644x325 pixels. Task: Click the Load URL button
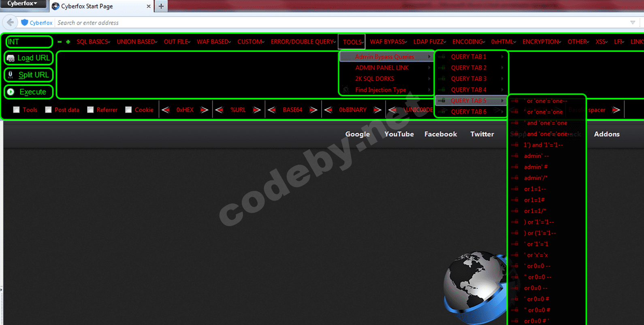tap(29, 58)
